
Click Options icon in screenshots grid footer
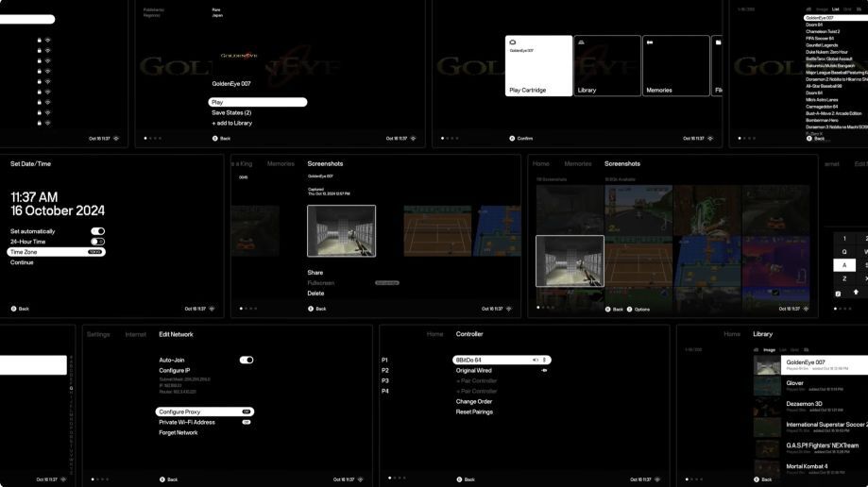click(x=629, y=310)
